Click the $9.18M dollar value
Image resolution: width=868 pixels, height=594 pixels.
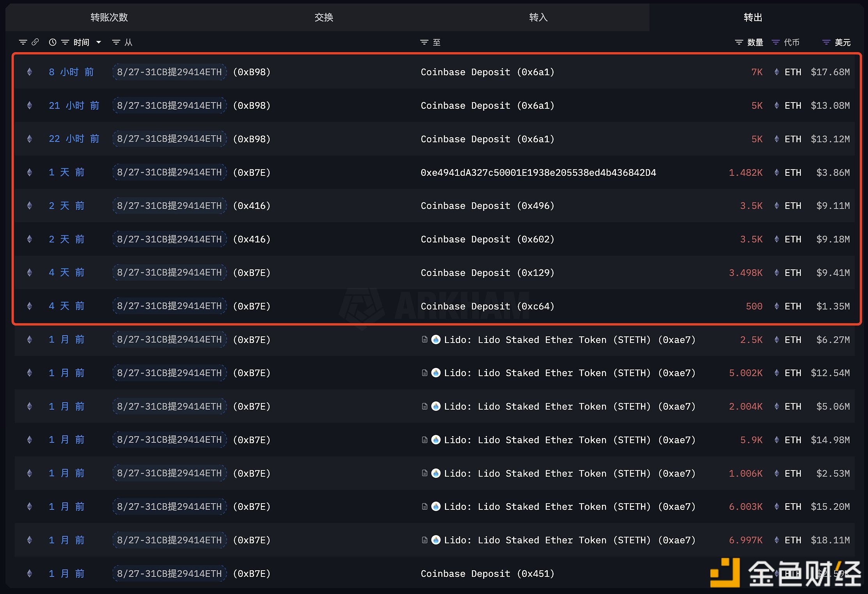[833, 239]
